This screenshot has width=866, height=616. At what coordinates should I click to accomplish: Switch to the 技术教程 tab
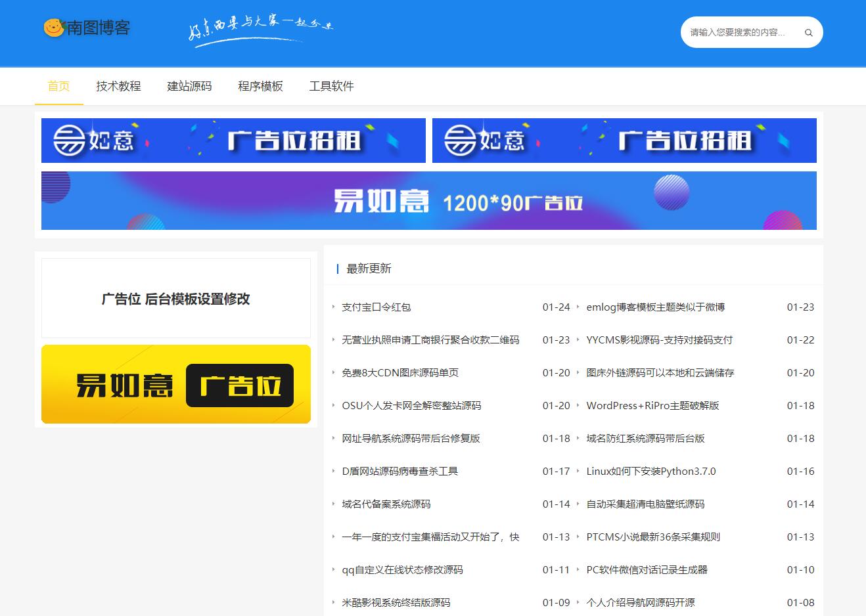pyautogui.click(x=118, y=86)
